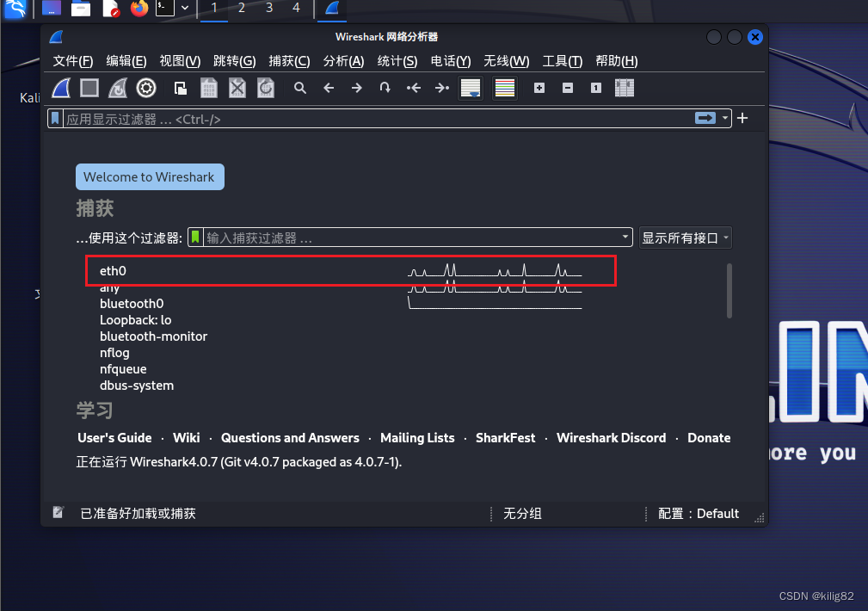This screenshot has width=868, height=611.
Task: Go forward in packet history arrow
Action: pos(357,88)
